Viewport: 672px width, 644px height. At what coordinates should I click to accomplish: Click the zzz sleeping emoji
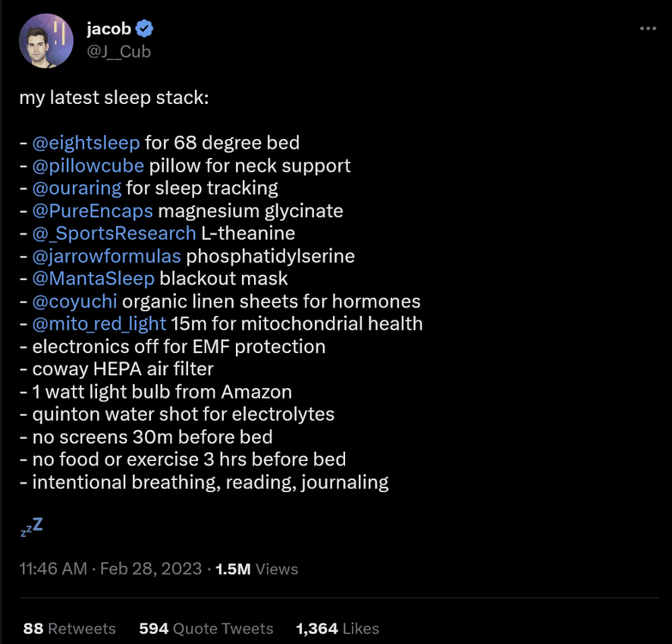point(32,526)
